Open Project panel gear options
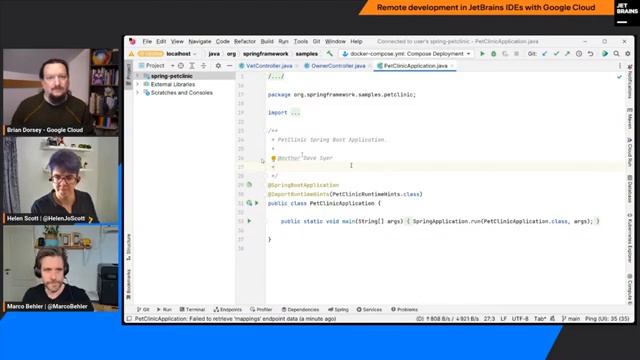This screenshot has height=360, width=640. pos(218,66)
